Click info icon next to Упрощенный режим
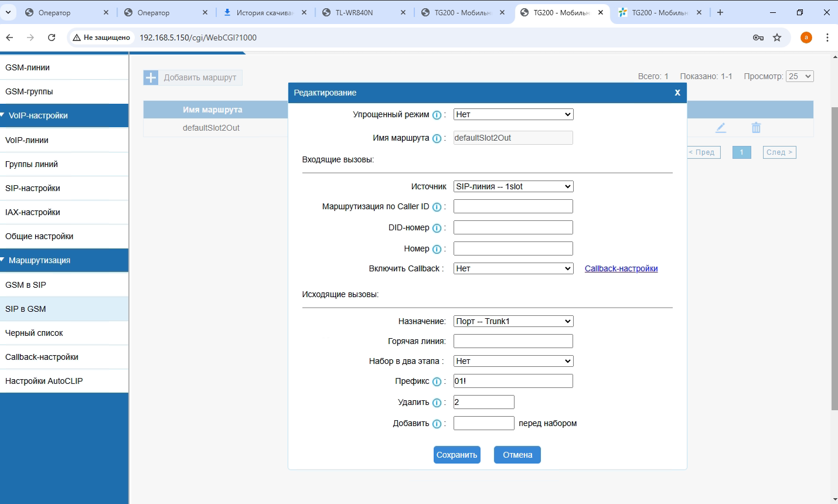The height and width of the screenshot is (504, 838). click(437, 115)
